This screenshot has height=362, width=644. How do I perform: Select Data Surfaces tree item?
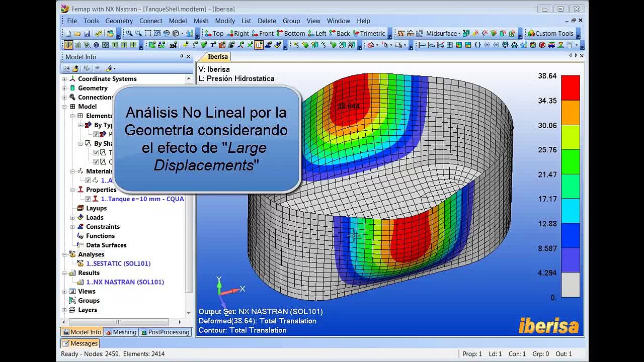[x=106, y=245]
